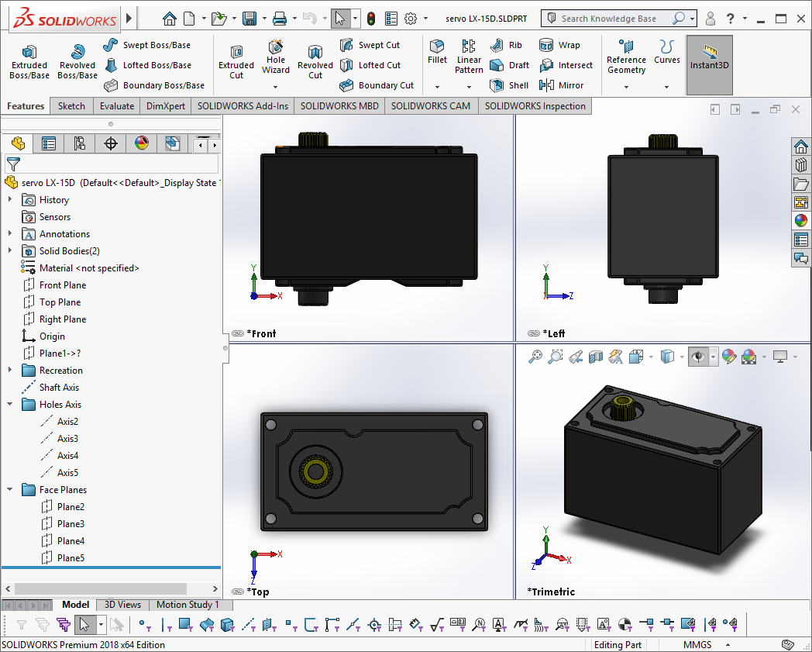The image size is (812, 652).
Task: Activate the Revolved Cut tool
Action: pyautogui.click(x=315, y=62)
